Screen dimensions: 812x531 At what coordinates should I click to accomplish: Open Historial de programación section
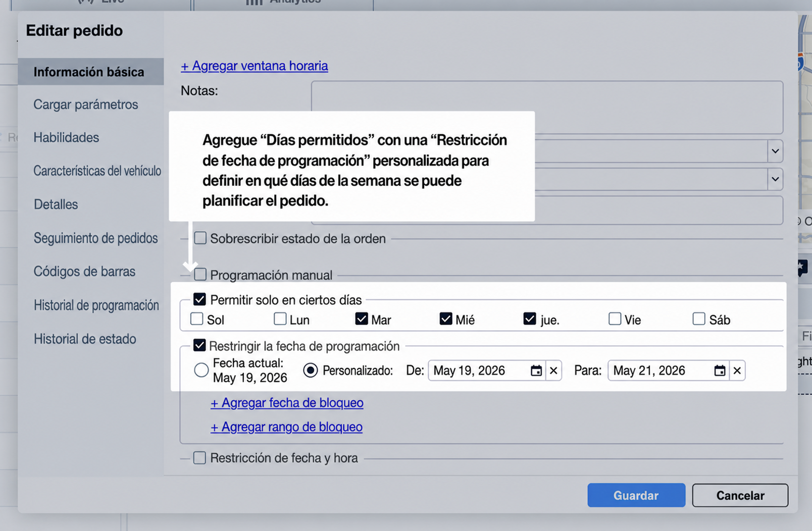click(x=96, y=305)
